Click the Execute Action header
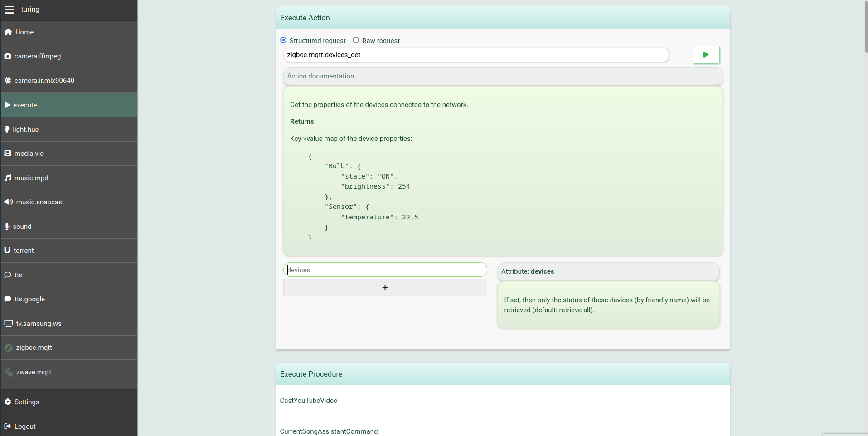 click(x=503, y=18)
